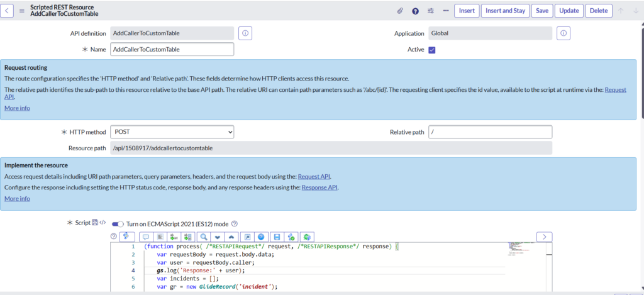Click the attachments paperclip icon
Screen dimensions: 644x295
(399, 11)
